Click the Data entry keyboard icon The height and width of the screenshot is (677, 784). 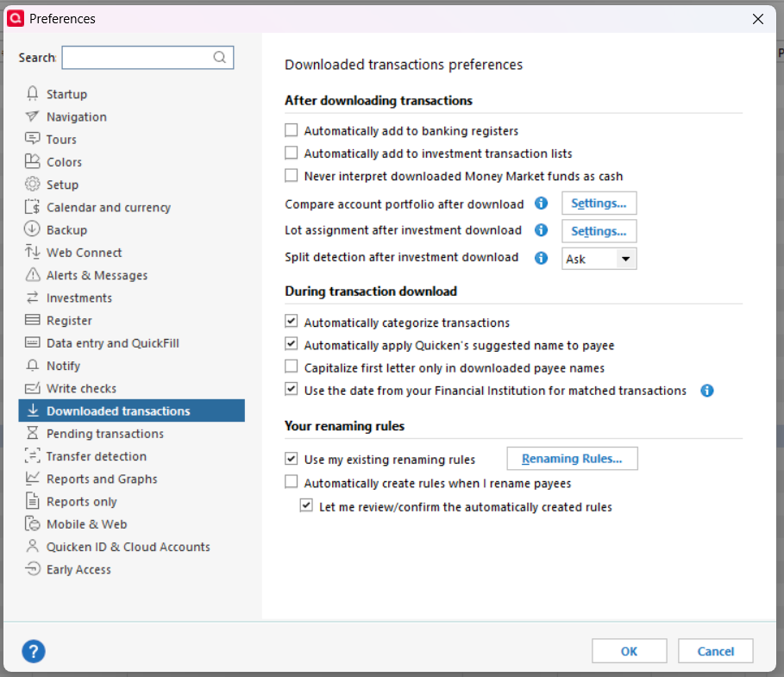click(x=33, y=342)
